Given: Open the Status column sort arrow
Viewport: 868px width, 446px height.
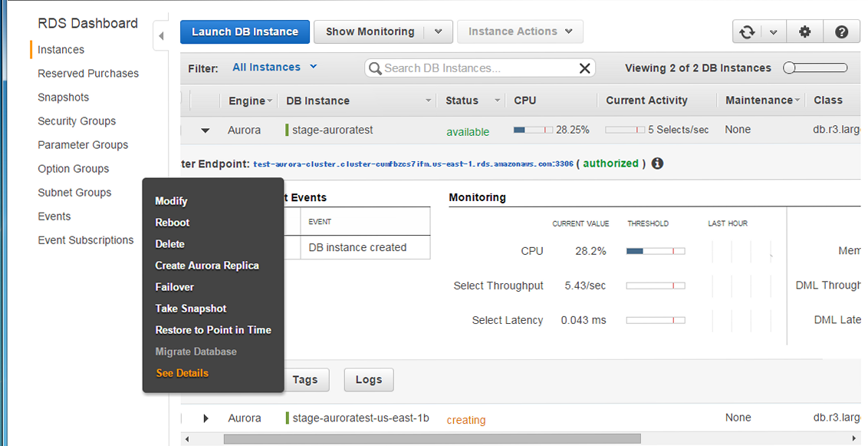Looking at the screenshot, I should [x=497, y=101].
